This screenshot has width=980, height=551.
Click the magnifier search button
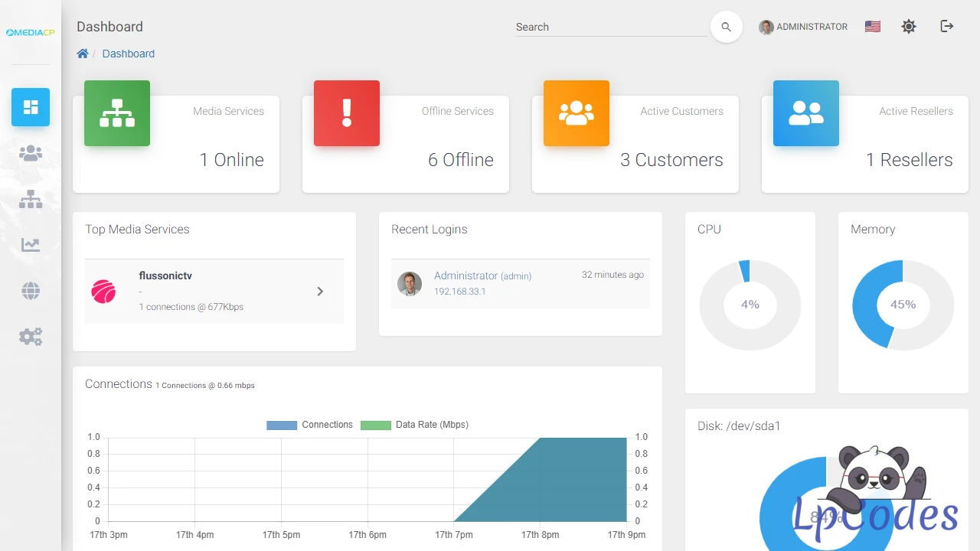pyautogui.click(x=726, y=27)
